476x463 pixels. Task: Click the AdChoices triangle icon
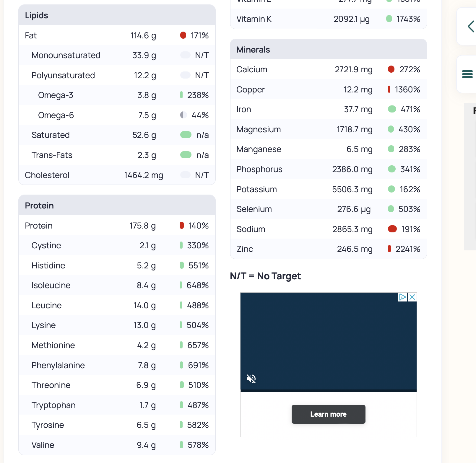coord(402,297)
